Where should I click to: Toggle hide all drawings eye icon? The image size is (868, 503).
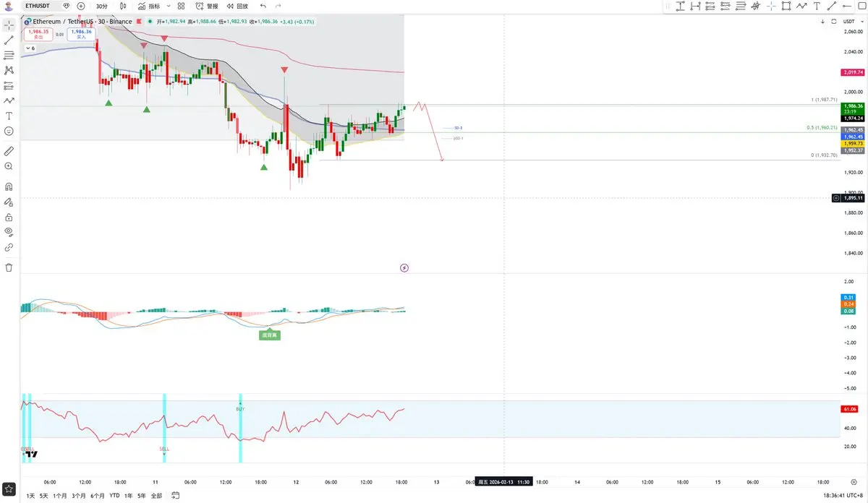tap(9, 232)
